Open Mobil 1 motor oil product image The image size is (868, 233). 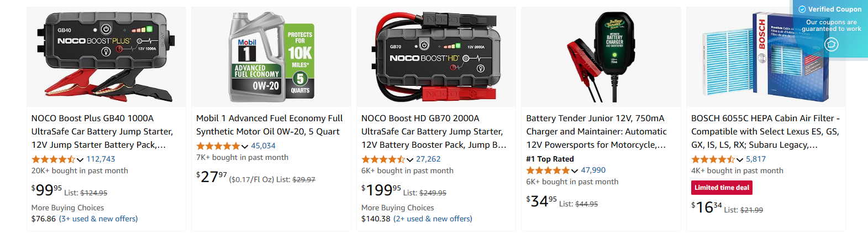[271, 56]
